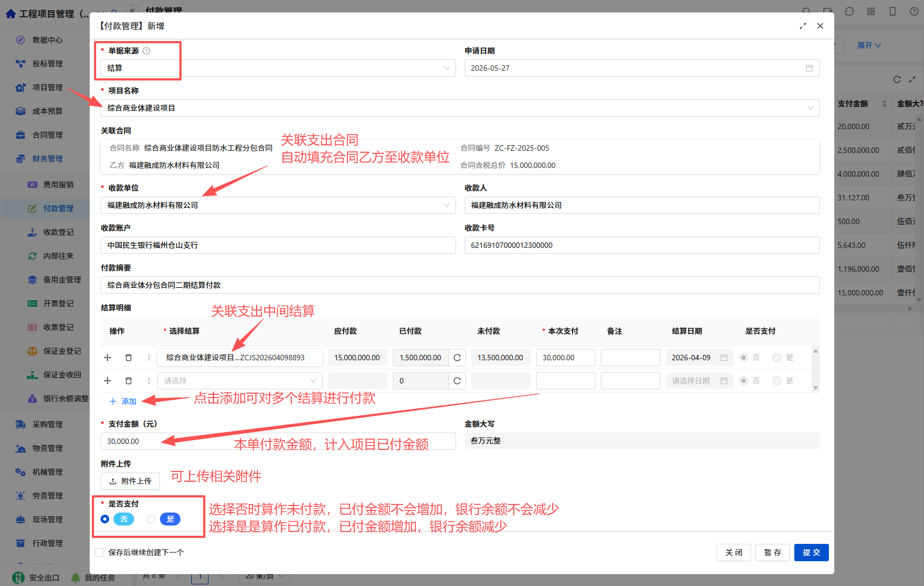924x586 pixels.
Task: Click the X close icon of dialog
Action: (x=820, y=26)
